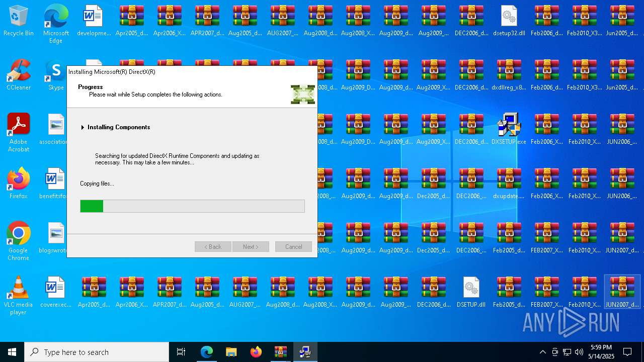Select the Adobe Acrobat desktop shortcut
This screenshot has width=644, height=362.
point(19,133)
